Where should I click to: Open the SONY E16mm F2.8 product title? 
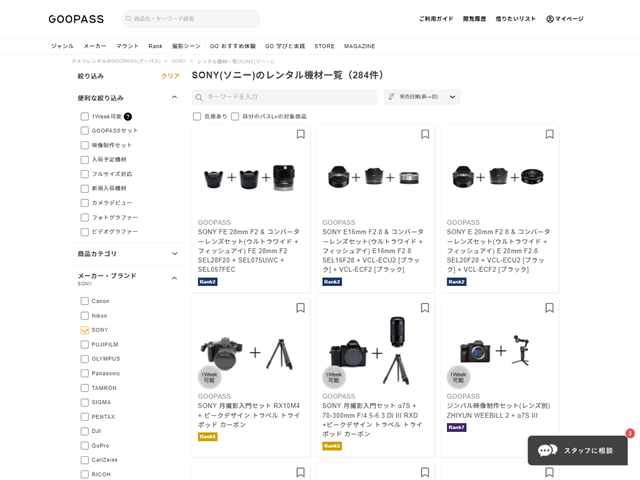click(373, 251)
